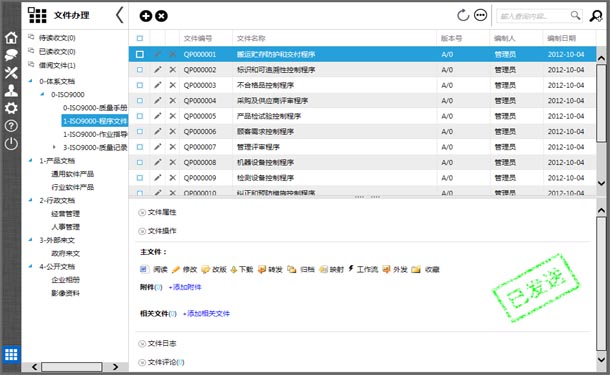Viewport: 610px width, 375px height.
Task: Click the 阅读 read action icon
Action: tap(154, 269)
